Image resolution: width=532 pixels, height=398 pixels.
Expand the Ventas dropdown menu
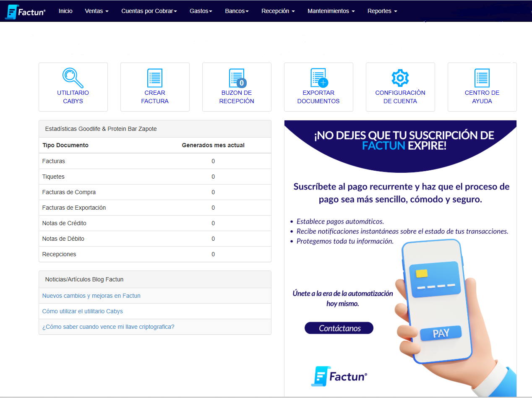tap(96, 11)
